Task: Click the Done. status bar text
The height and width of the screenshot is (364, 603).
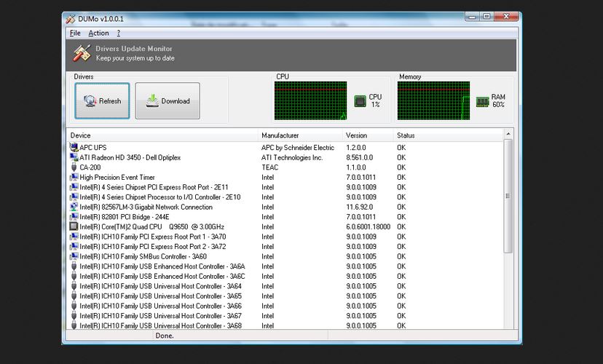Action: 164,336
